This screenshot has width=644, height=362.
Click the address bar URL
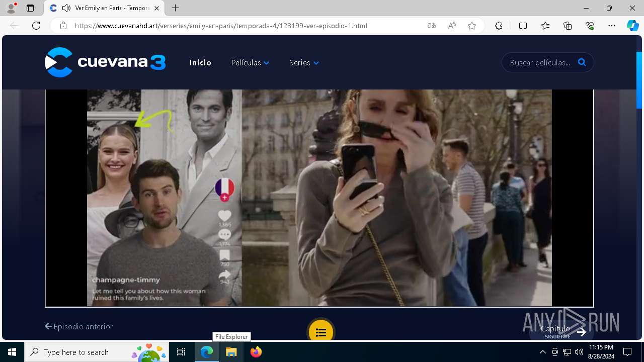[221, 26]
